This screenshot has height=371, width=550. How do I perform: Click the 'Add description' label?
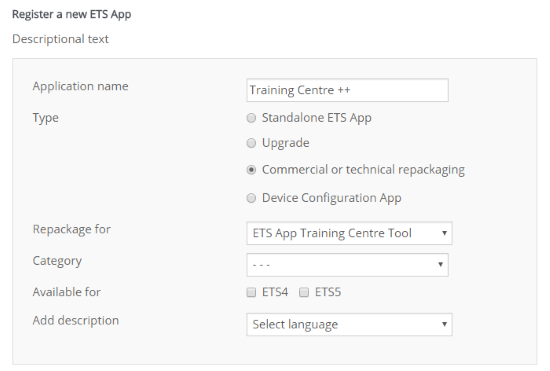click(76, 321)
